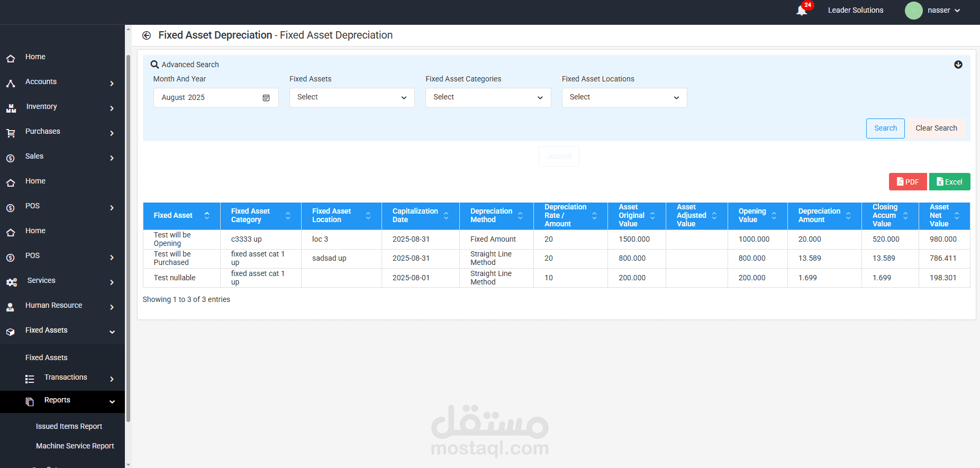Click the Fixed Assets box icon

click(11, 332)
